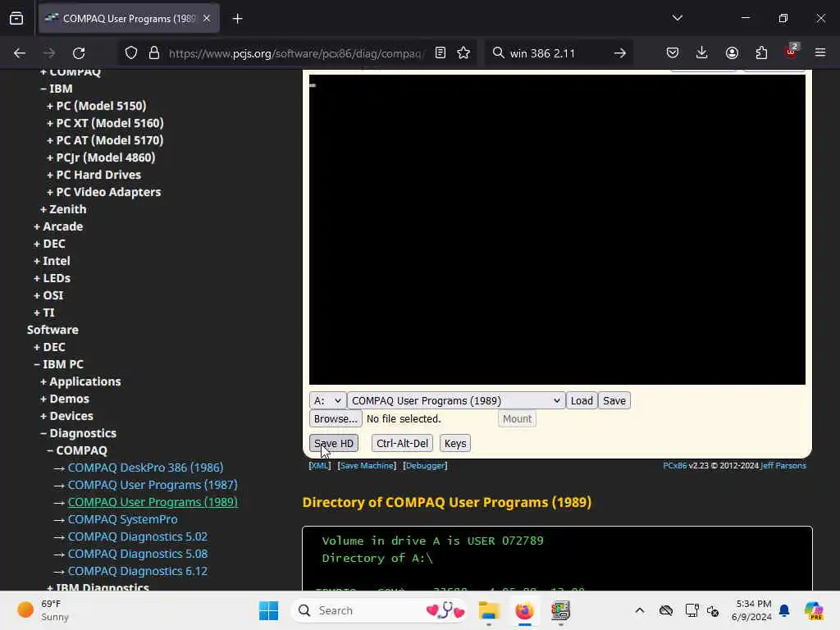Expand the LEDs section
Viewport: 840px width, 630px height.
coord(52,278)
